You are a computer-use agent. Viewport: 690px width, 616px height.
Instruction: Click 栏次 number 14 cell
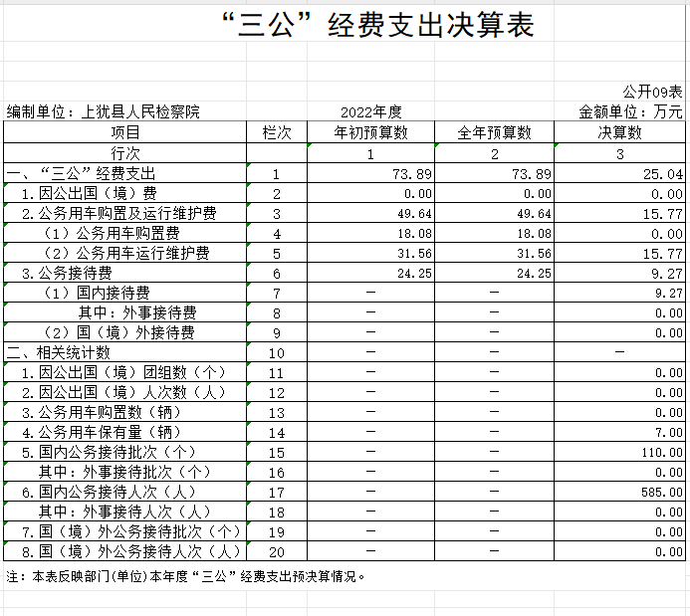277,433
